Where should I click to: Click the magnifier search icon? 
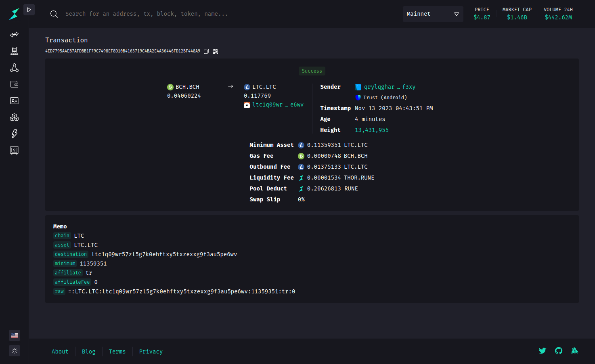click(x=54, y=14)
